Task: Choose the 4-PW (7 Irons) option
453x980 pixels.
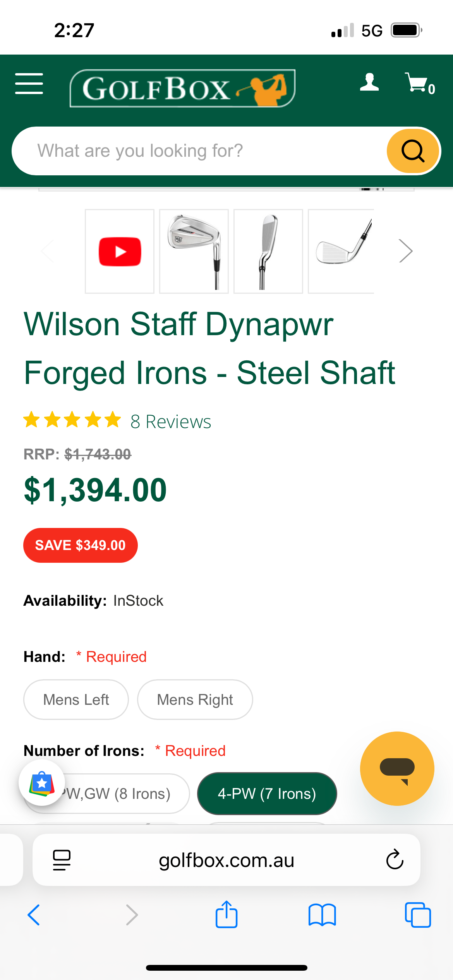Action: pyautogui.click(x=267, y=794)
